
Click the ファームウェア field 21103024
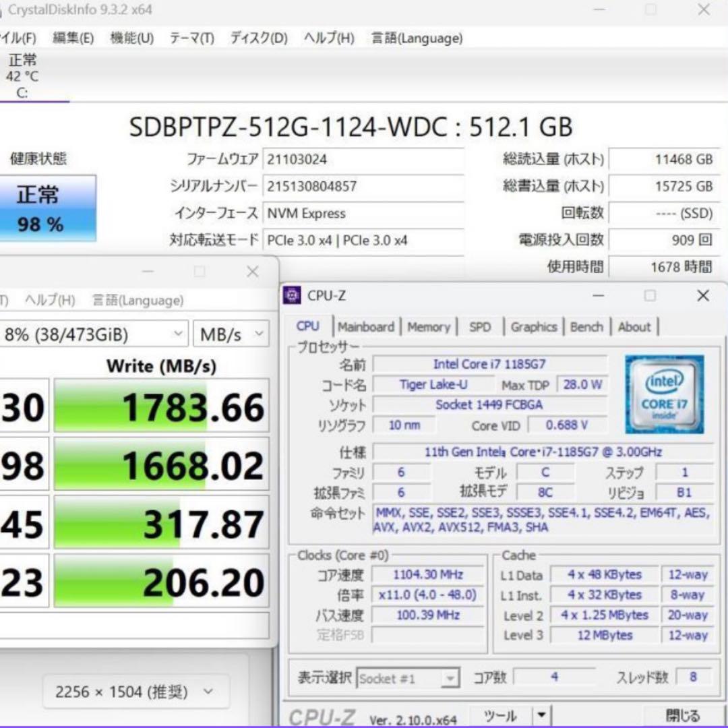(x=363, y=159)
